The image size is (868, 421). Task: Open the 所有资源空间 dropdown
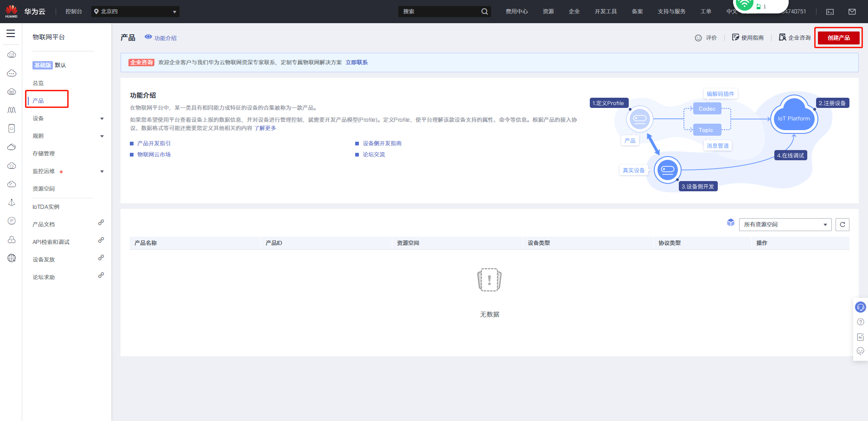pyautogui.click(x=785, y=225)
